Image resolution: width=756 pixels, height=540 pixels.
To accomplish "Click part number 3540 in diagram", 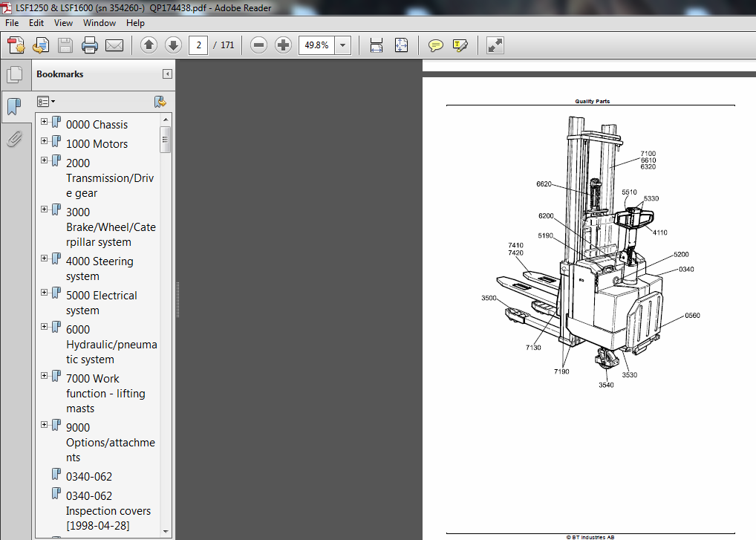I will 606,386.
